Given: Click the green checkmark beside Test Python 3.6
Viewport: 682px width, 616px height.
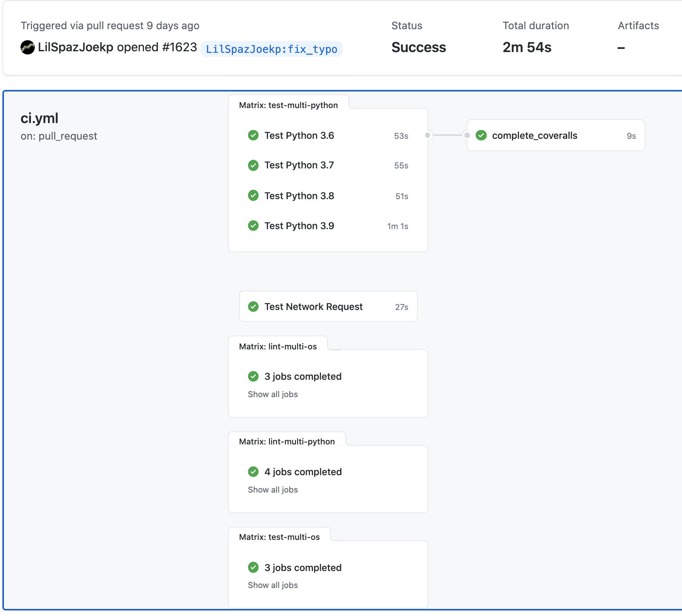Looking at the screenshot, I should pos(253,136).
